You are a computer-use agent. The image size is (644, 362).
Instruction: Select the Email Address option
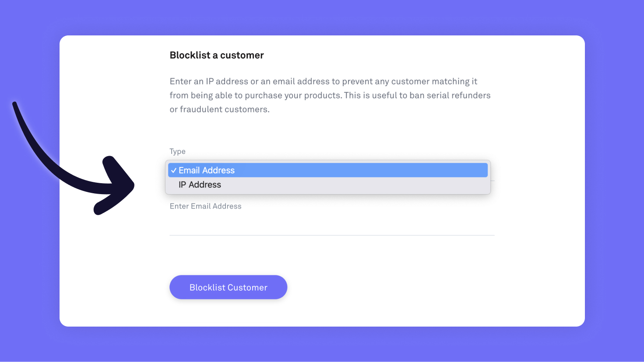[206, 170]
